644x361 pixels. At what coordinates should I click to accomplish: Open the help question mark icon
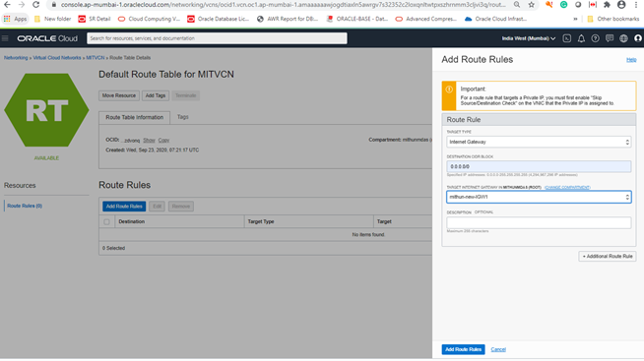pos(595,38)
